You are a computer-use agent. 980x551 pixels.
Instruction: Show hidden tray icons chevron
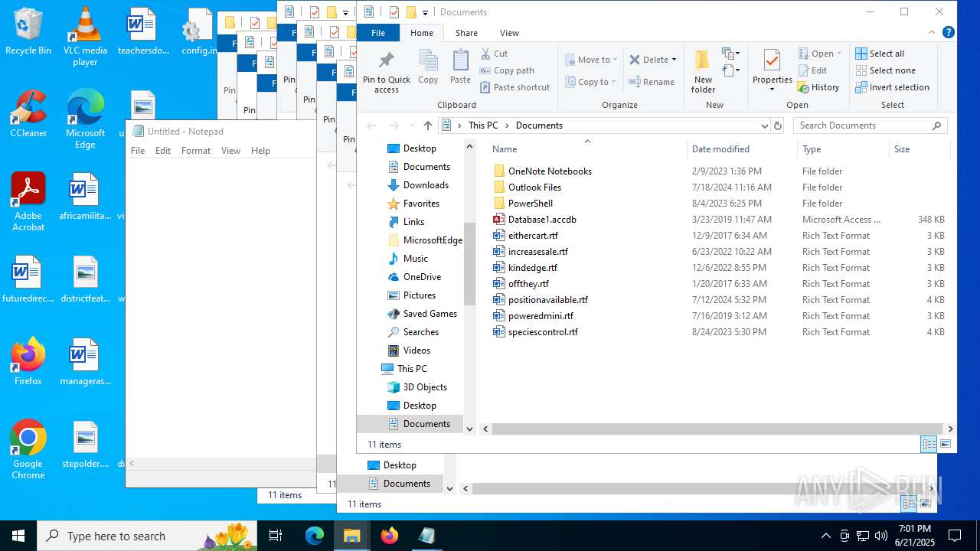[825, 536]
